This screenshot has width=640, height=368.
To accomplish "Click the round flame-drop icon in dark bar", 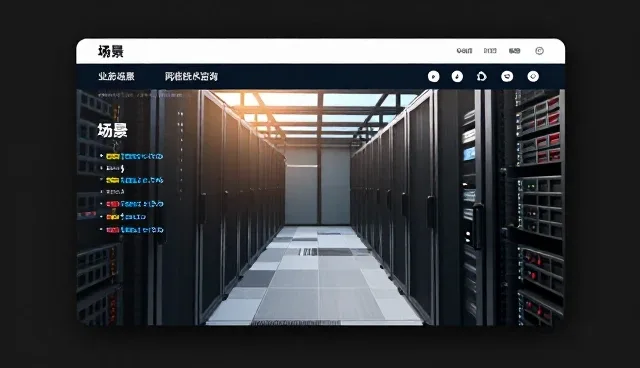I will [457, 76].
